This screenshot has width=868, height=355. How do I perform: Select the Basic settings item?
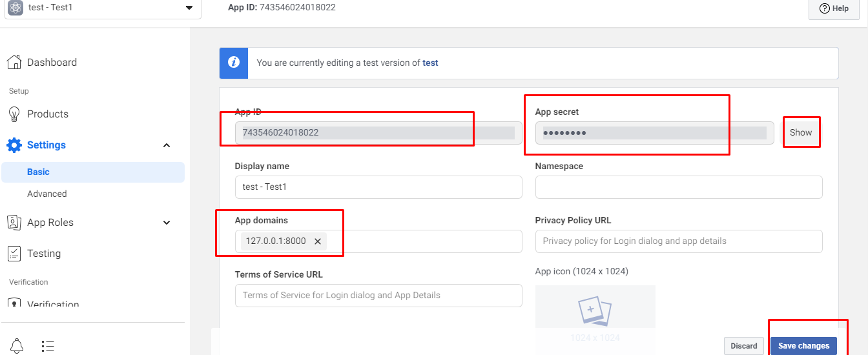pos(39,172)
